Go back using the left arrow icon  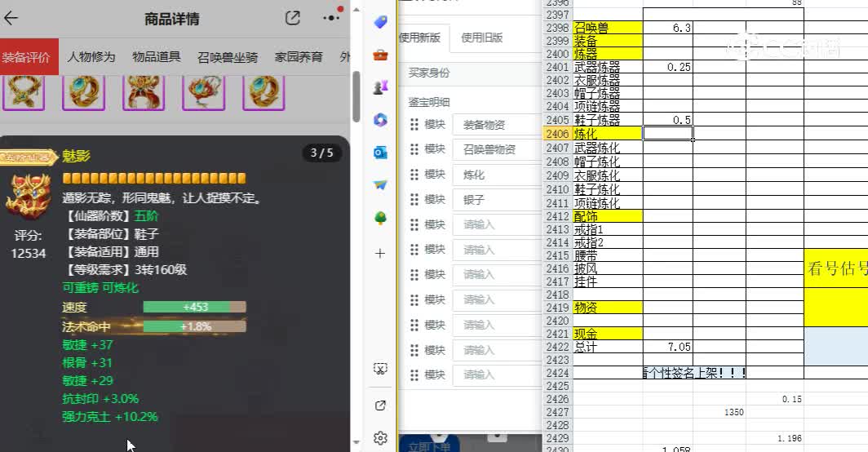pyautogui.click(x=11, y=18)
